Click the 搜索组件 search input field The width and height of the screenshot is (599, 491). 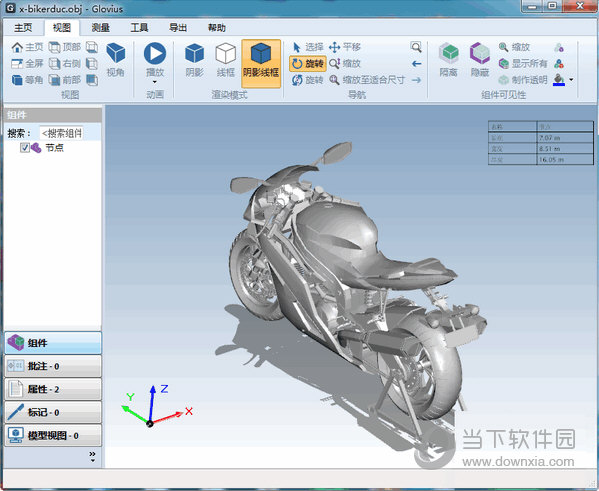click(x=62, y=133)
